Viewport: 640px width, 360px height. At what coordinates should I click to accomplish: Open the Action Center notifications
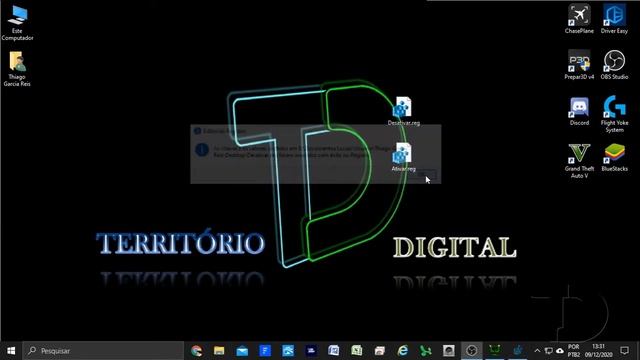click(624, 351)
